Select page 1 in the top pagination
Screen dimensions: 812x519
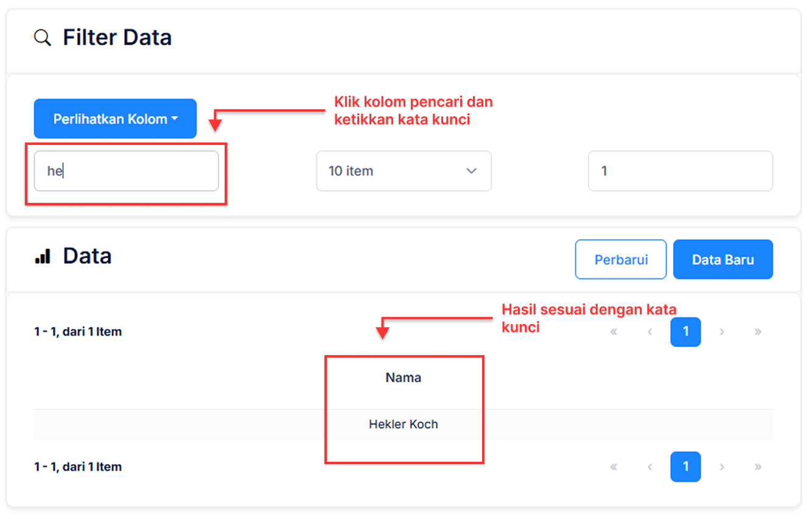point(685,332)
